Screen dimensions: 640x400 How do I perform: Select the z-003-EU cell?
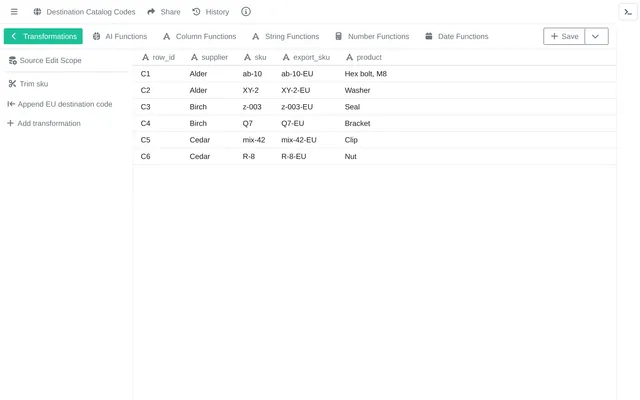[x=297, y=107]
